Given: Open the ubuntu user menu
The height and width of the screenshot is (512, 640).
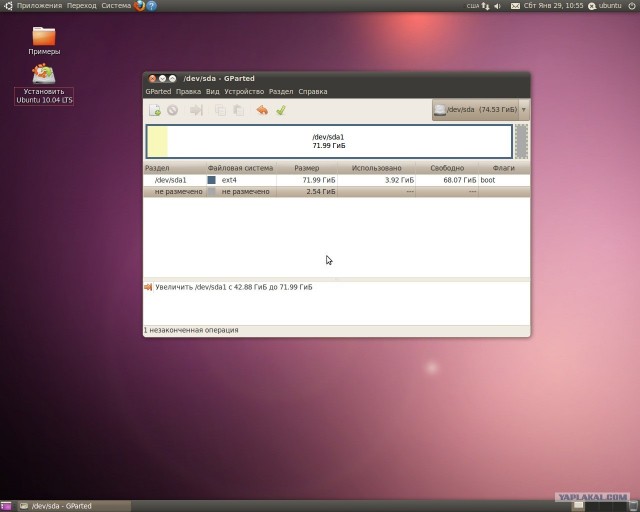Looking at the screenshot, I should tap(604, 6).
